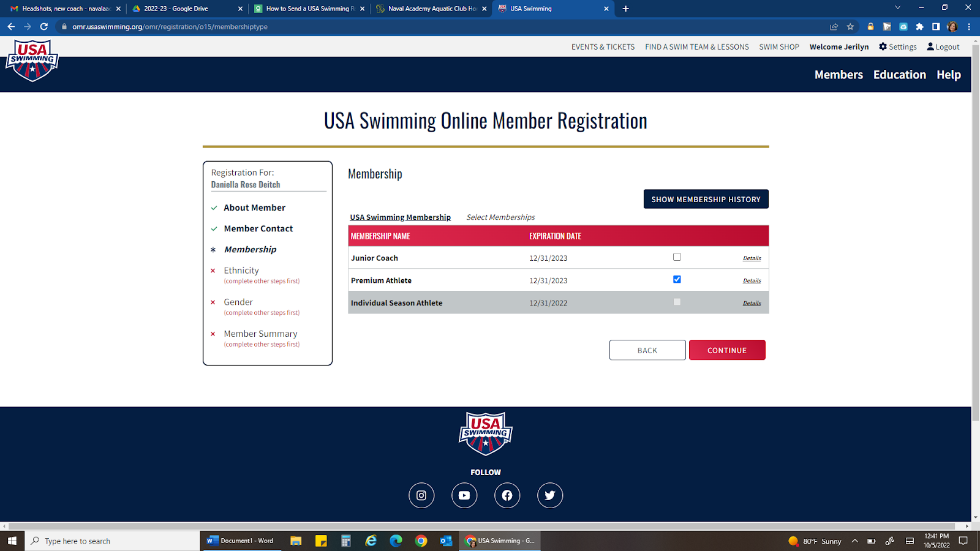
Task: Click the Windows taskbar search box
Action: tap(112, 541)
